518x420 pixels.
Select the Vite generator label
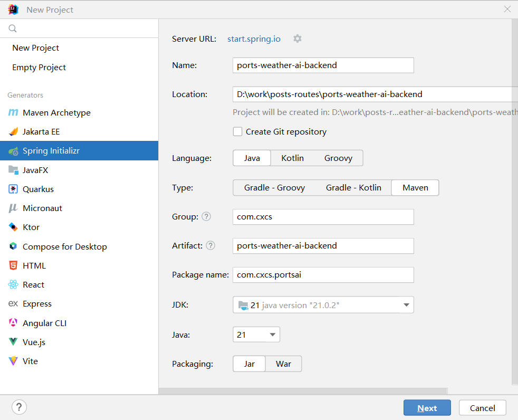30,361
